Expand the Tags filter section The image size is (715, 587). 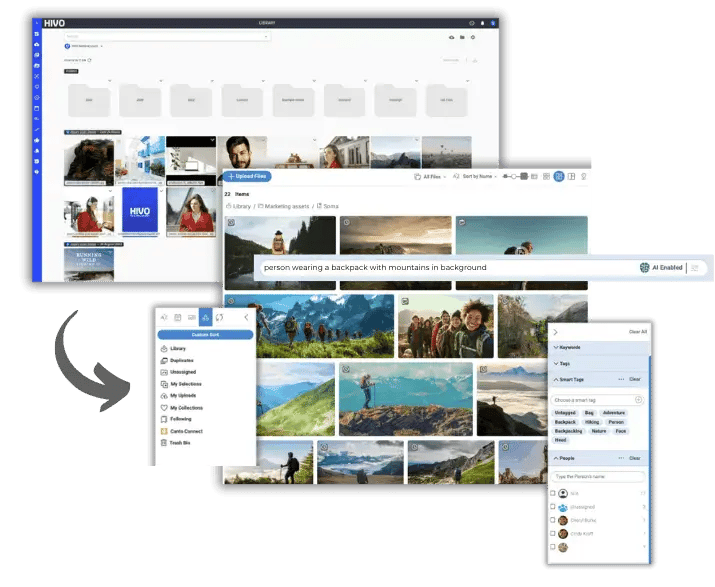(x=566, y=363)
